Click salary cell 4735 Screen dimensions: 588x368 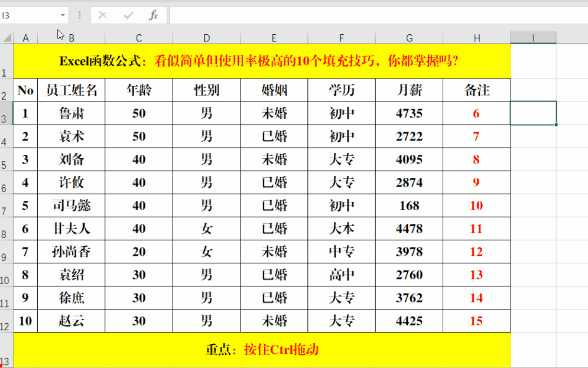tap(409, 113)
